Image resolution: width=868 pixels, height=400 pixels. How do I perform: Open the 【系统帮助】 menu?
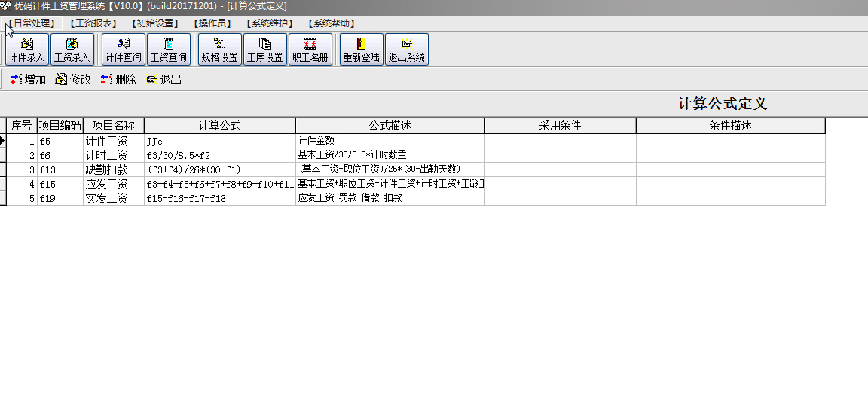[x=332, y=23]
